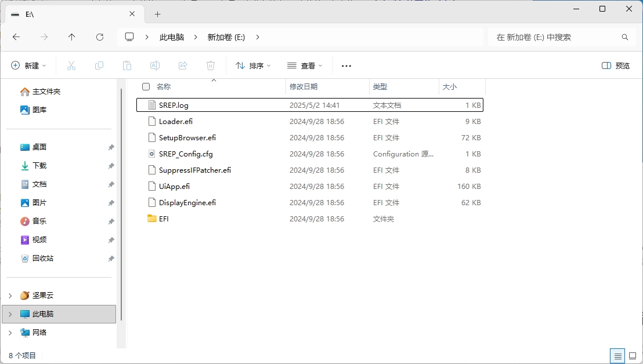This screenshot has height=364, width=643.
Task: Switch to details view in status bar
Action: tap(618, 356)
